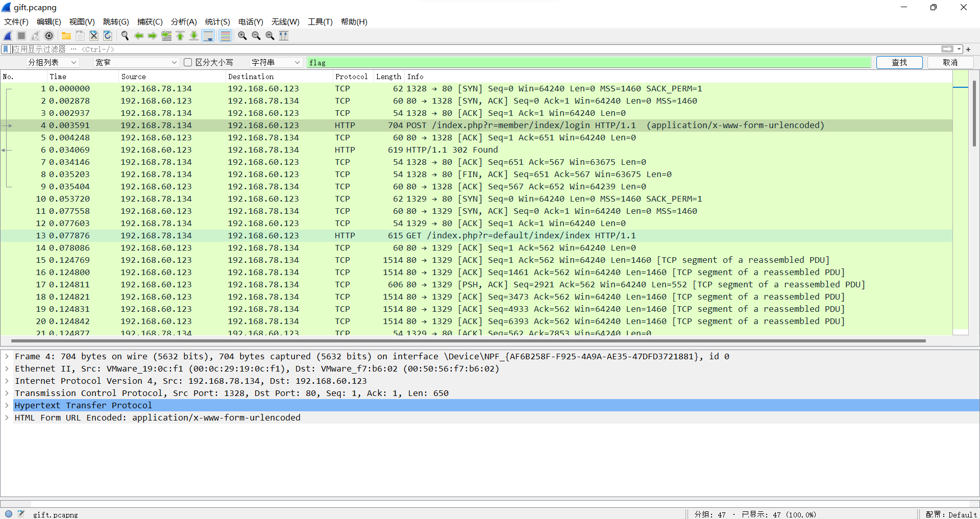Open the 宽窄 character width dropdown
This screenshot has width=980, height=519.
coord(136,62)
